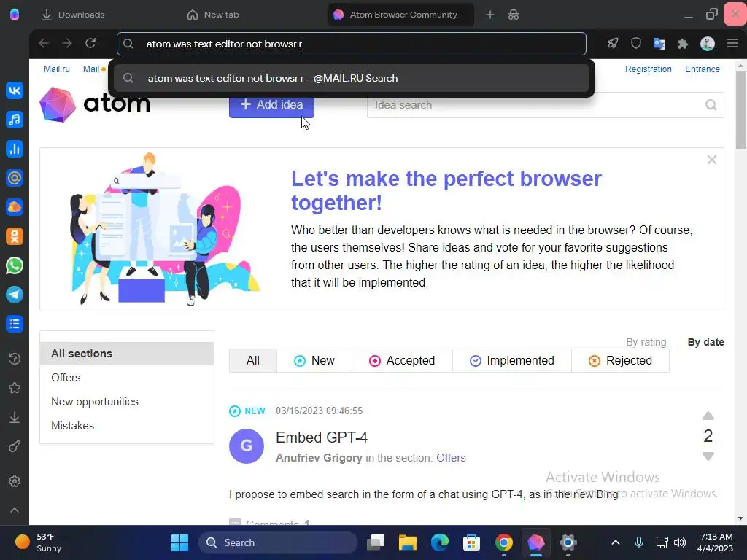Select All sections in the sidebar
The image size is (747, 560).
tap(127, 354)
